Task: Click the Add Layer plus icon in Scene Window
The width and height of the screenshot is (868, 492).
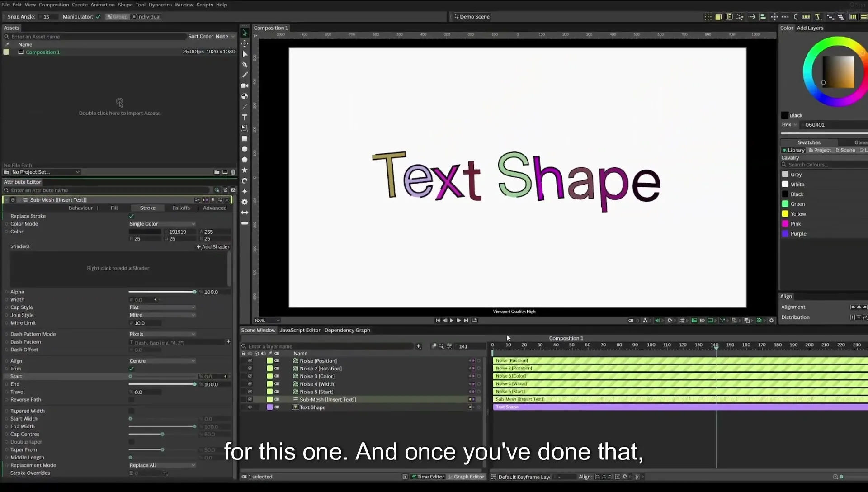Action: point(419,346)
